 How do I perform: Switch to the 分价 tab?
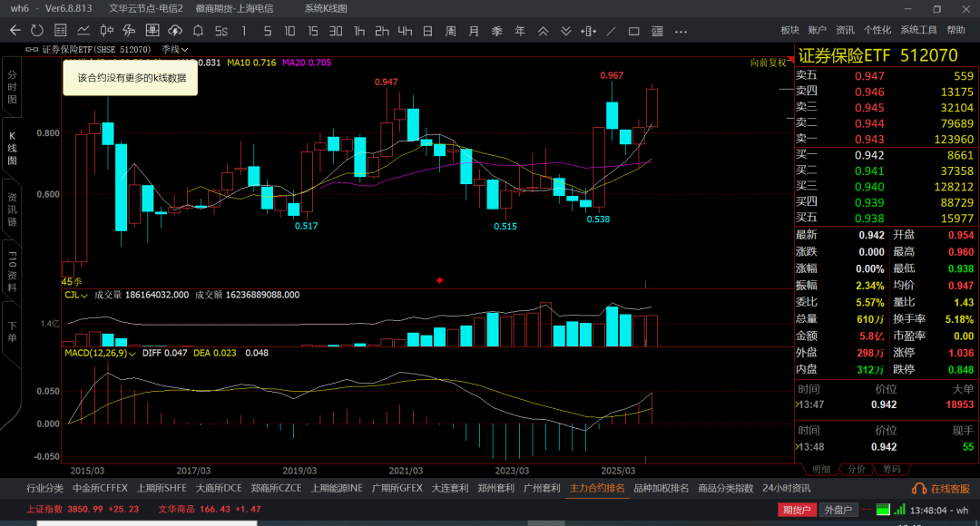pyautogui.click(x=857, y=469)
